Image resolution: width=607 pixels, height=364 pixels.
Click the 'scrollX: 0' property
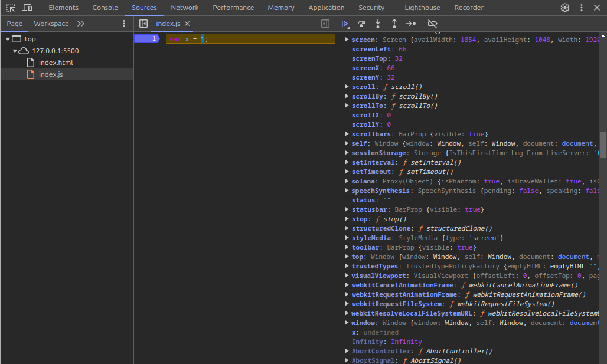371,115
